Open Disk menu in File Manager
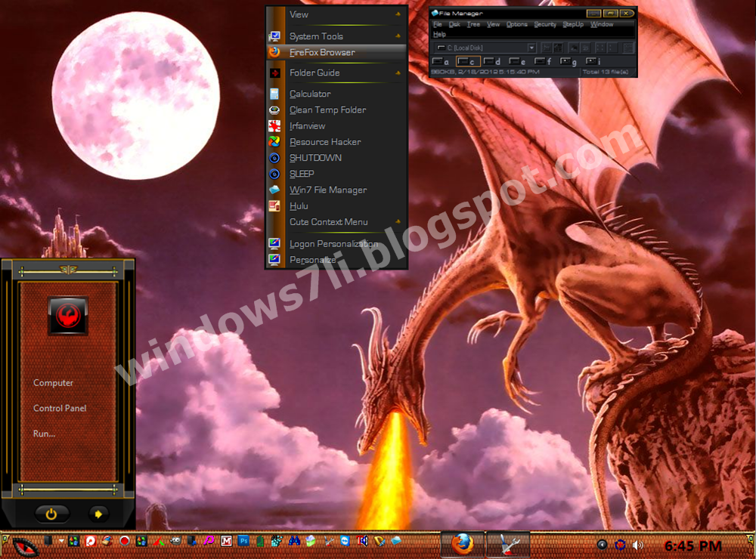Viewport: 756px width, 559px height. coord(454,24)
